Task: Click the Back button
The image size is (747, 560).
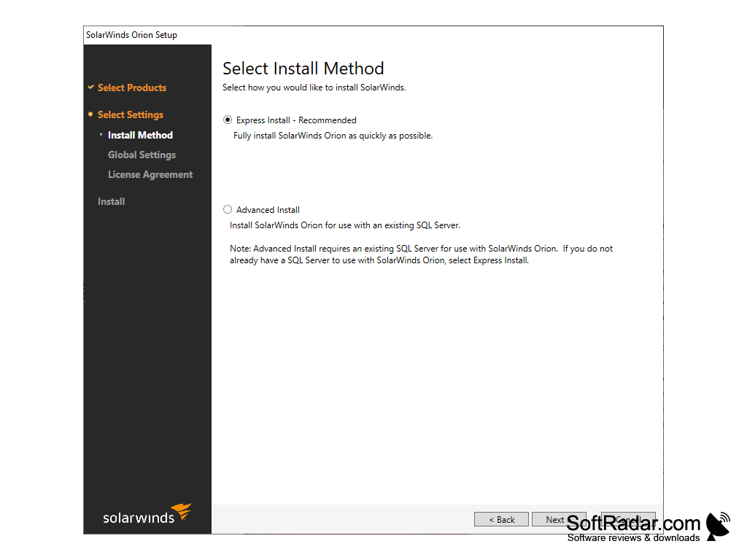Action: (x=501, y=519)
